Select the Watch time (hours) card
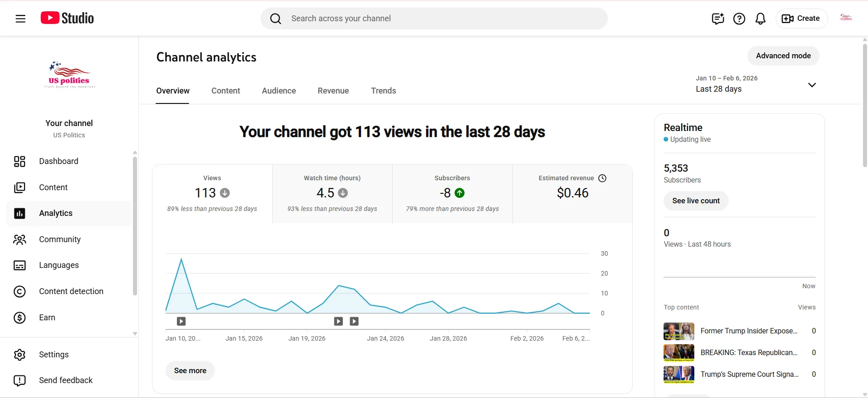The height and width of the screenshot is (398, 868). click(332, 194)
